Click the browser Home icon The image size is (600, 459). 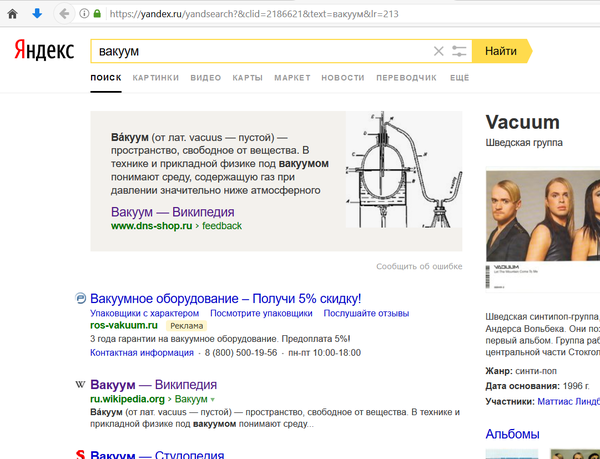(13, 14)
